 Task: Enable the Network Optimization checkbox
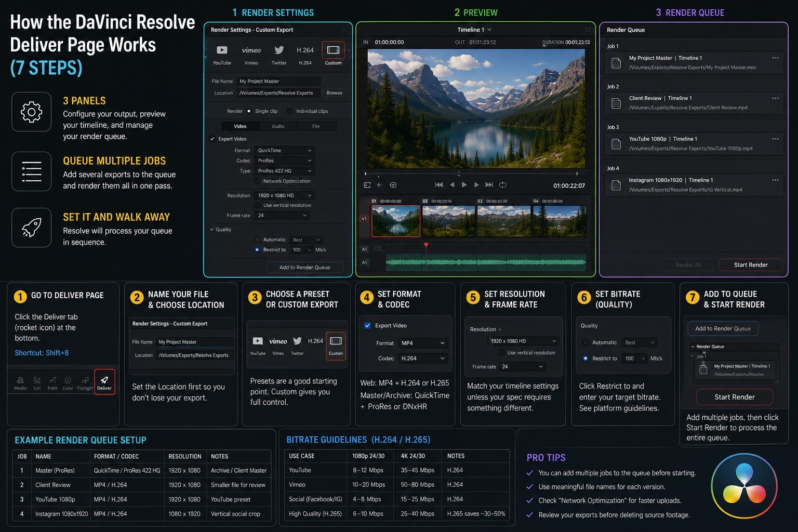coord(257,181)
